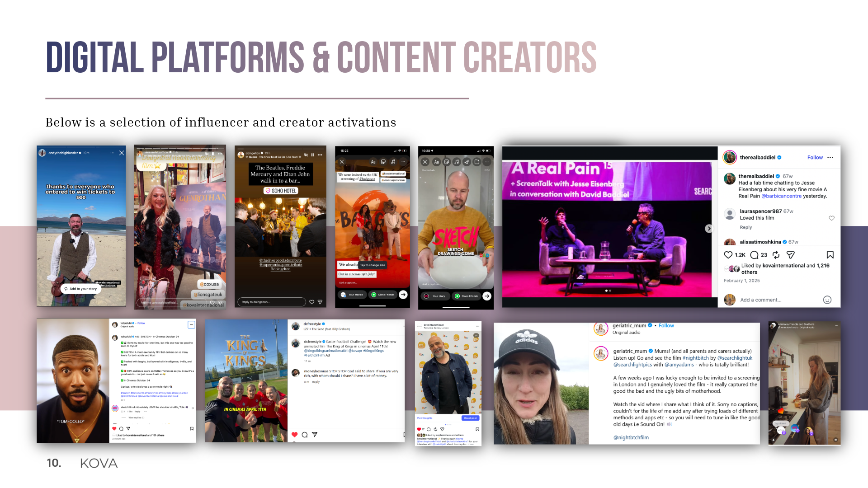The width and height of the screenshot is (868, 488).
Task: Like therealbaddiel's post
Action: (x=728, y=255)
